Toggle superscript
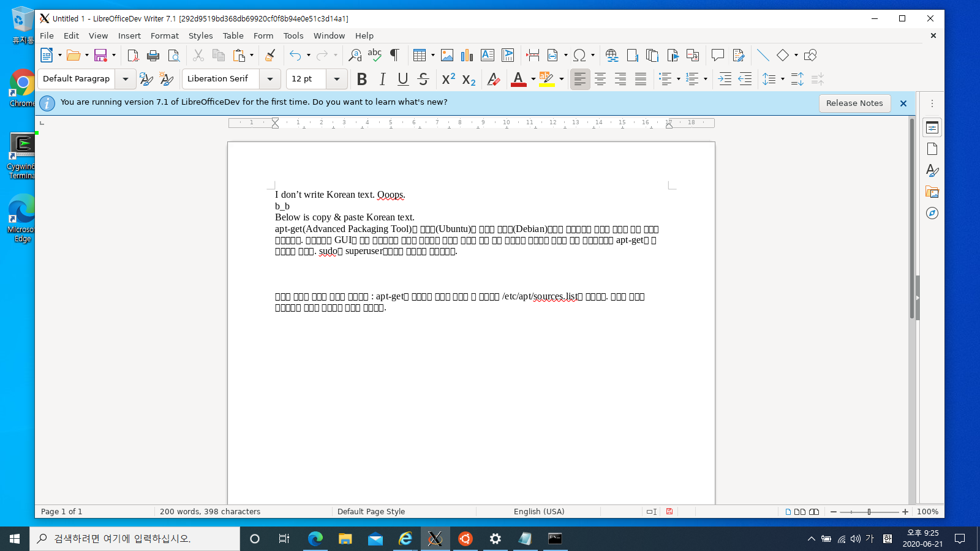Image resolution: width=980 pixels, height=551 pixels. coord(448,79)
